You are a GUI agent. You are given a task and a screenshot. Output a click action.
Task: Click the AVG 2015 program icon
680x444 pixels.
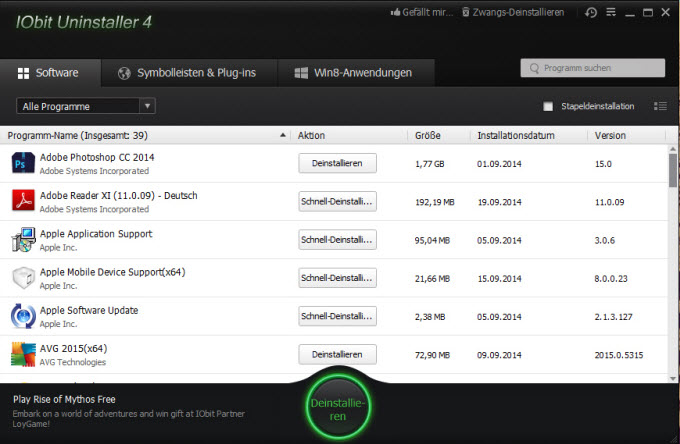23,354
